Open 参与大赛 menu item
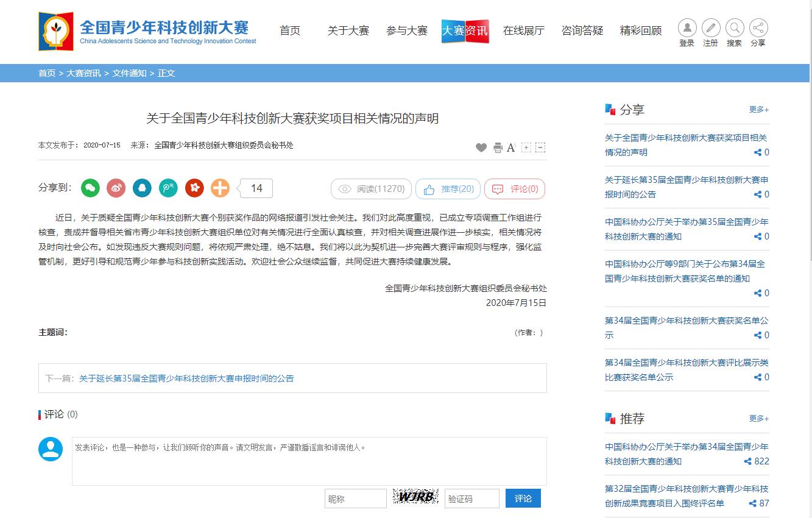 click(x=407, y=30)
